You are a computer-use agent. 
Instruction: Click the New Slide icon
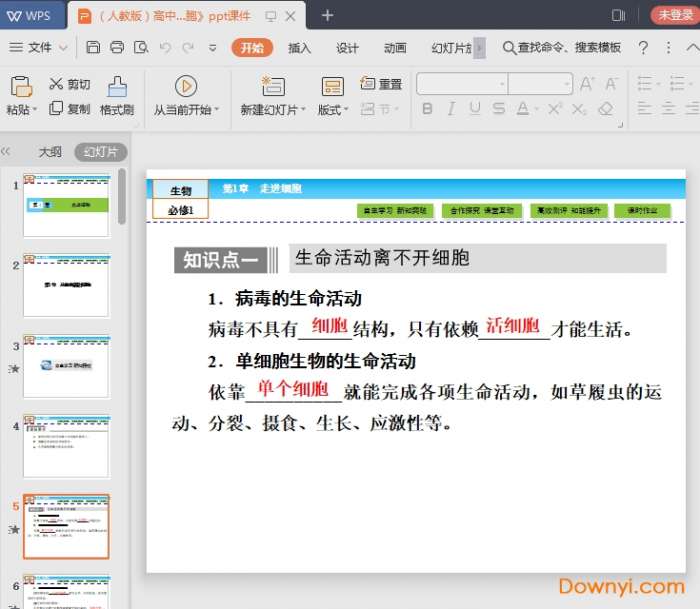pyautogui.click(x=272, y=86)
